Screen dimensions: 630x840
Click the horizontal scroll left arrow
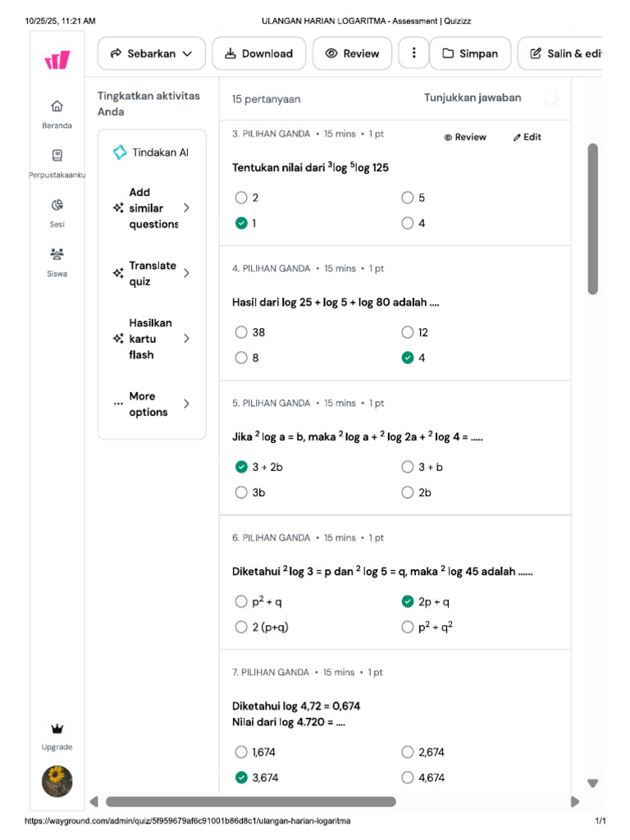click(94, 801)
